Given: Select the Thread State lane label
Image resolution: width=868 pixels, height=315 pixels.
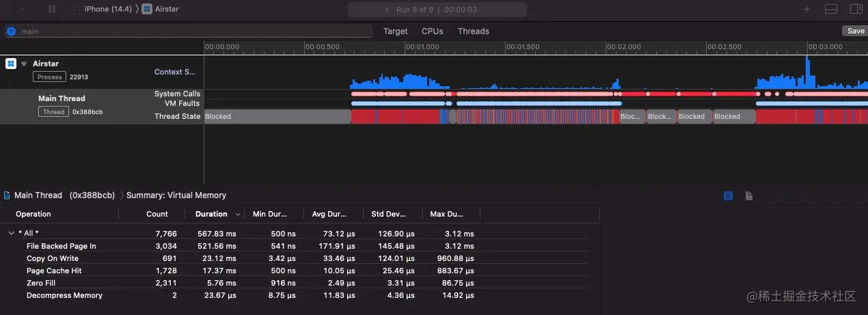Looking at the screenshot, I should (x=178, y=116).
